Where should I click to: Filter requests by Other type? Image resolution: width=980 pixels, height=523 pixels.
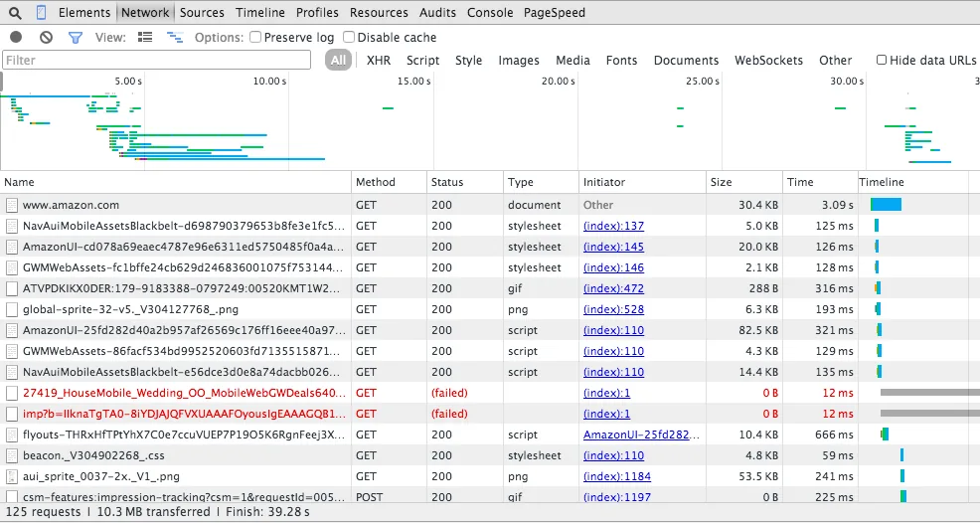[836, 60]
